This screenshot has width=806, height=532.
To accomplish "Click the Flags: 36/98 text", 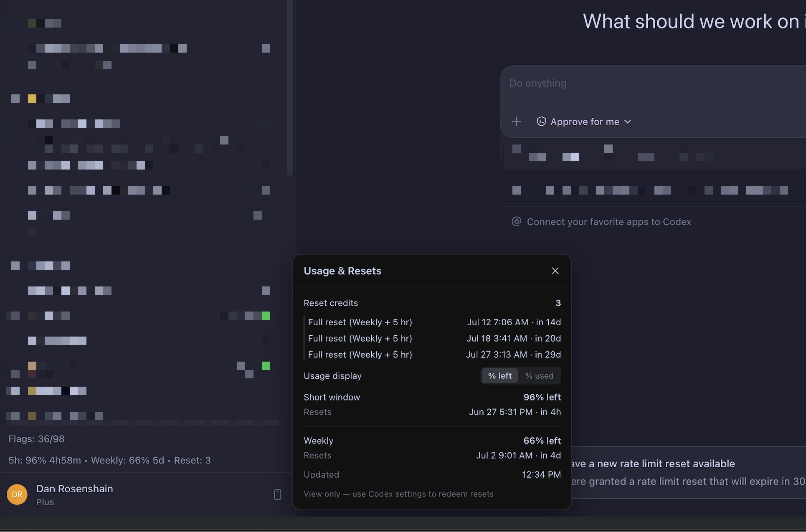I will click(x=36, y=439).
